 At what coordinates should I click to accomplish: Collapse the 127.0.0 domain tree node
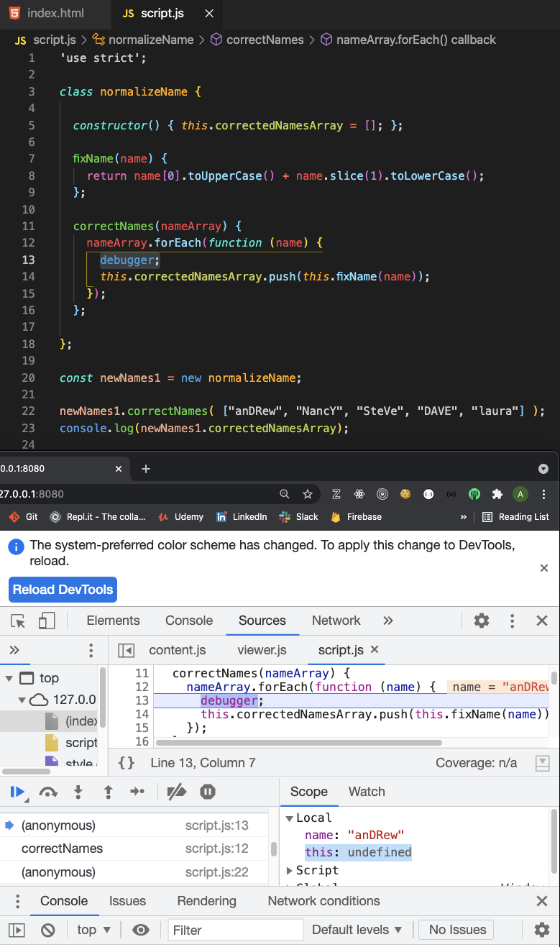[21, 700]
